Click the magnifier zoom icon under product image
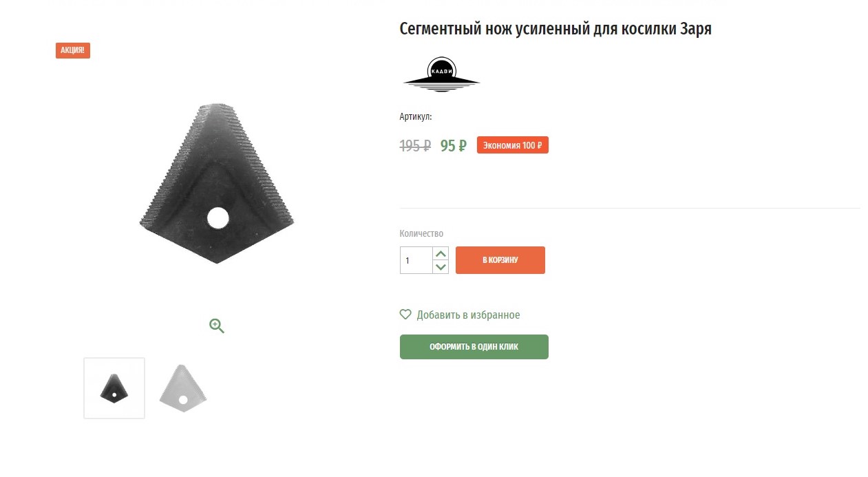Viewport: 868px width, 477px height. (x=217, y=326)
